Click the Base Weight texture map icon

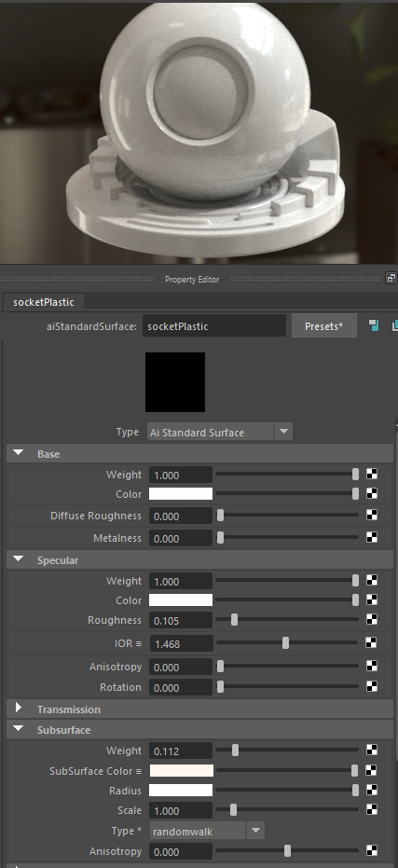point(372,475)
